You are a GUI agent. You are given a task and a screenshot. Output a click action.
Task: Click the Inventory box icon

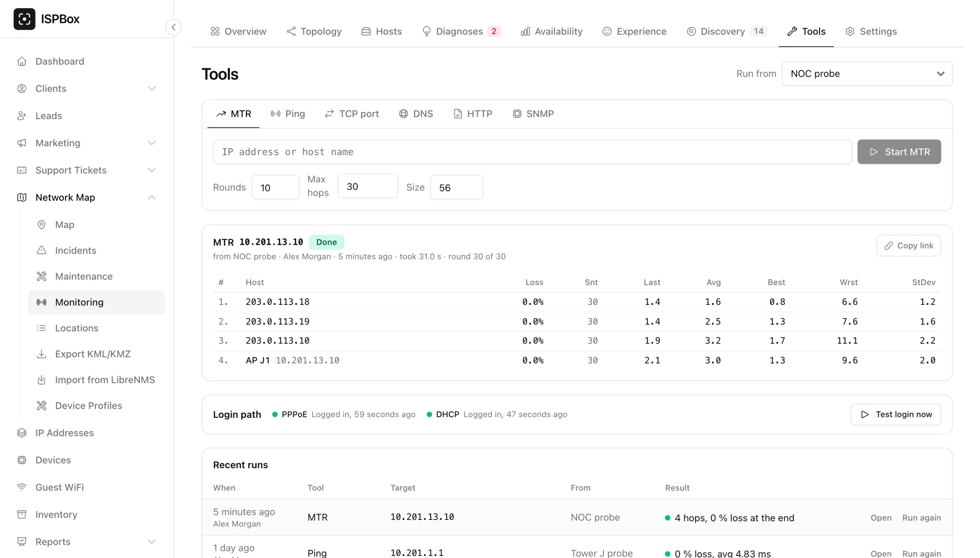click(22, 515)
